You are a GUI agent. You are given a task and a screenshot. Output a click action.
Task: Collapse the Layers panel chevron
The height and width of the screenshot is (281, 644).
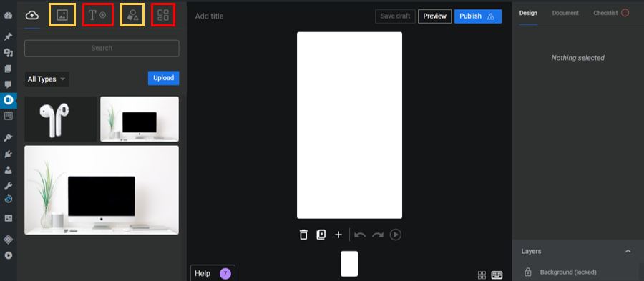point(628,251)
